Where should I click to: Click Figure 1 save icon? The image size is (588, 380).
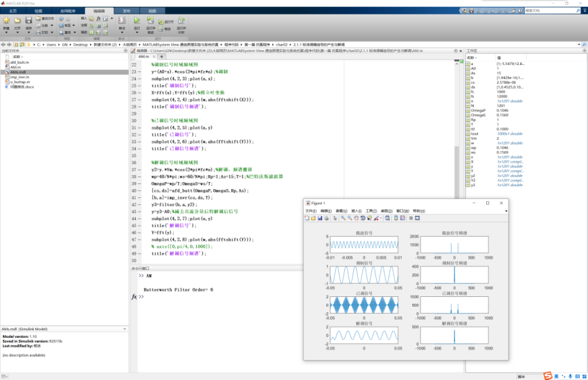click(x=320, y=218)
